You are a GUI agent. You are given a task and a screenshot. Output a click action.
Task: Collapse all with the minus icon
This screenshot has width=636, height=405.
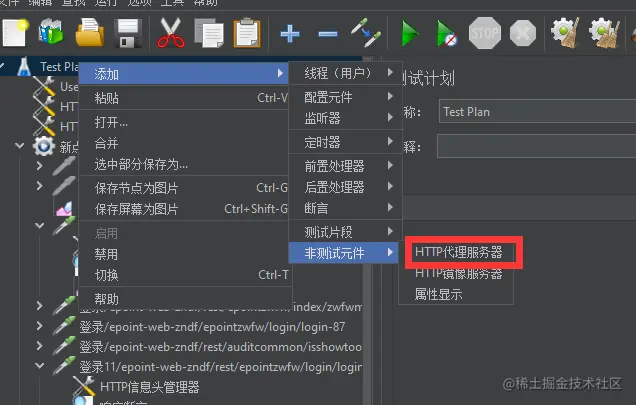[328, 34]
